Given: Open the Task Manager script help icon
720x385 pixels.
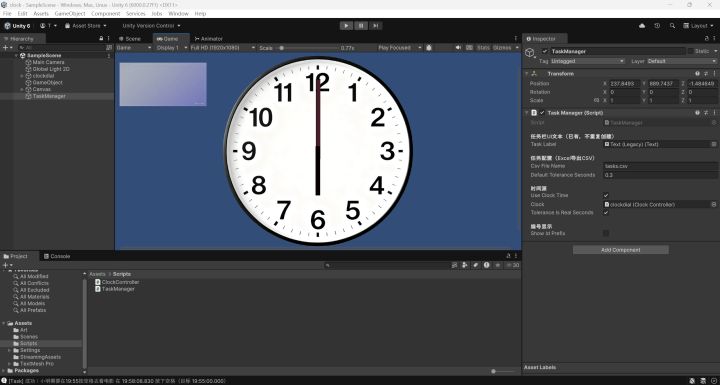Looking at the screenshot, I should [698, 113].
